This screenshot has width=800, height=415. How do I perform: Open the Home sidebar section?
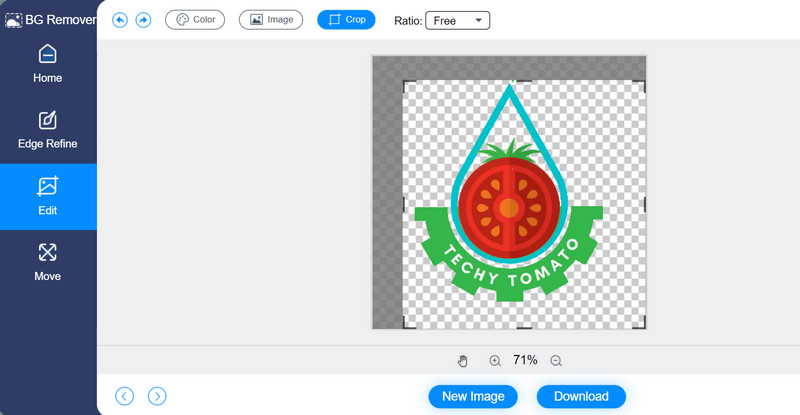pos(47,64)
